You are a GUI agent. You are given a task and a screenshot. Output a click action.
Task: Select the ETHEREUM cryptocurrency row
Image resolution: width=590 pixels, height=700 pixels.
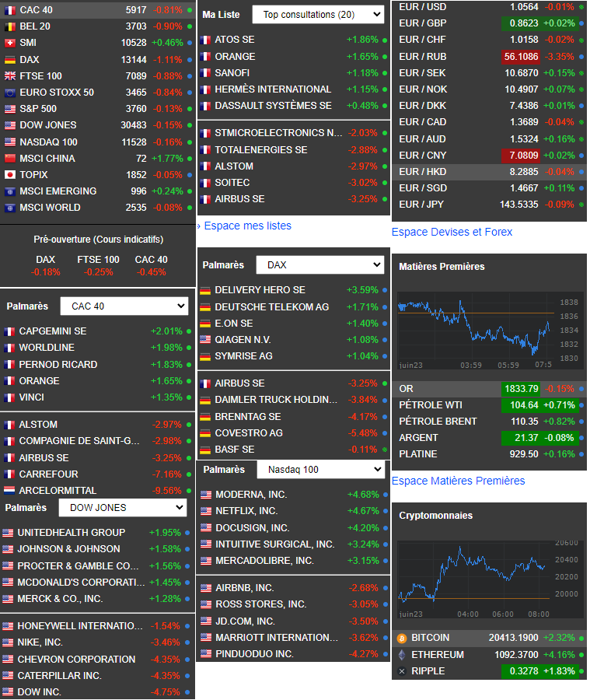(x=489, y=655)
